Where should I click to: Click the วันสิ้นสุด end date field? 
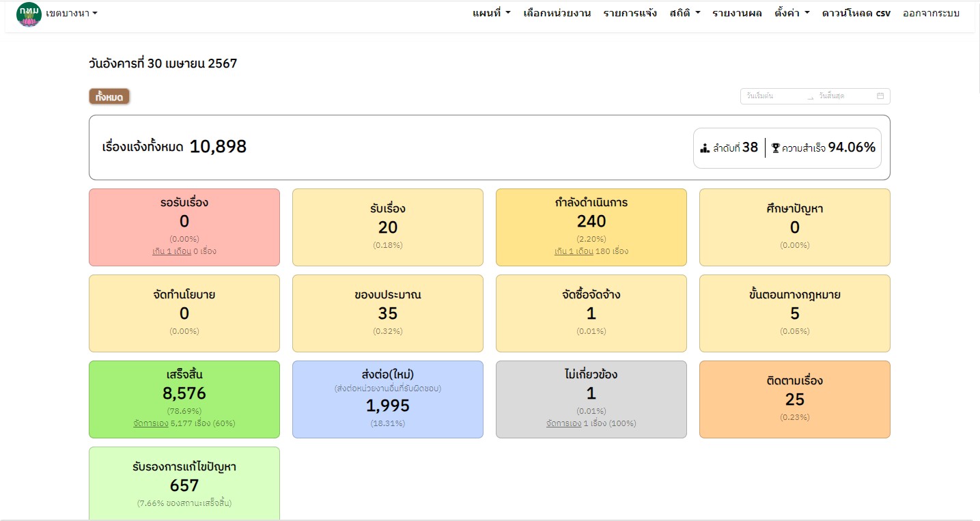pos(843,96)
